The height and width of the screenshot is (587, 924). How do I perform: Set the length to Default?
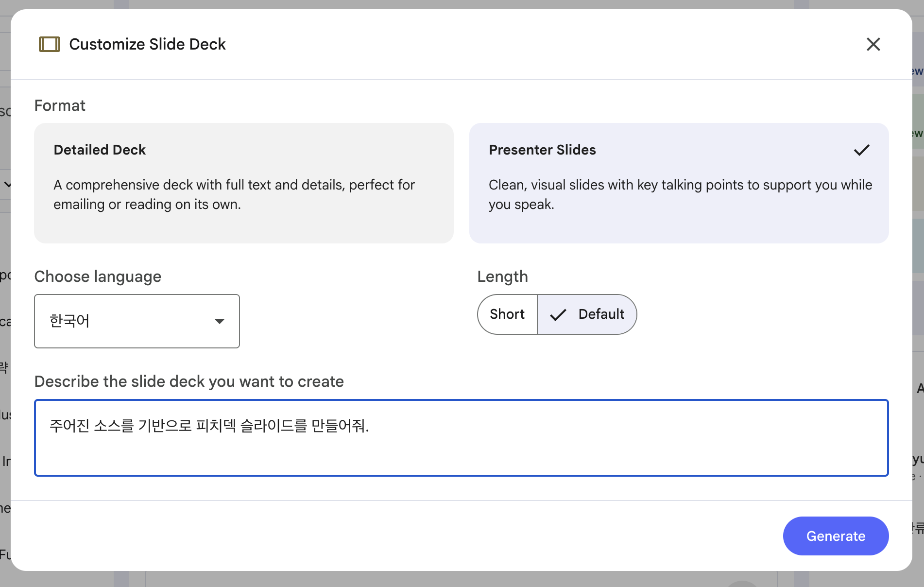600,314
